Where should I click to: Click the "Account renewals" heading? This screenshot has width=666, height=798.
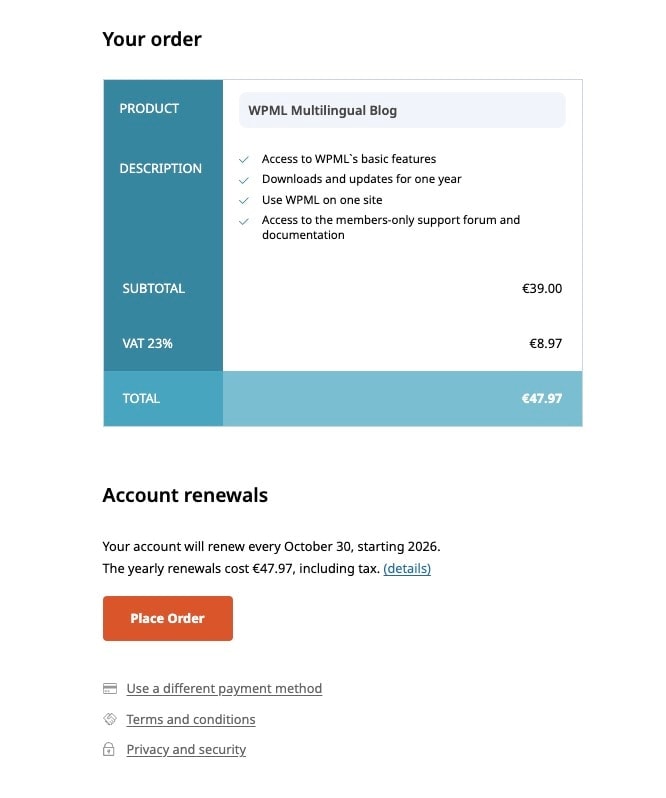[185, 495]
